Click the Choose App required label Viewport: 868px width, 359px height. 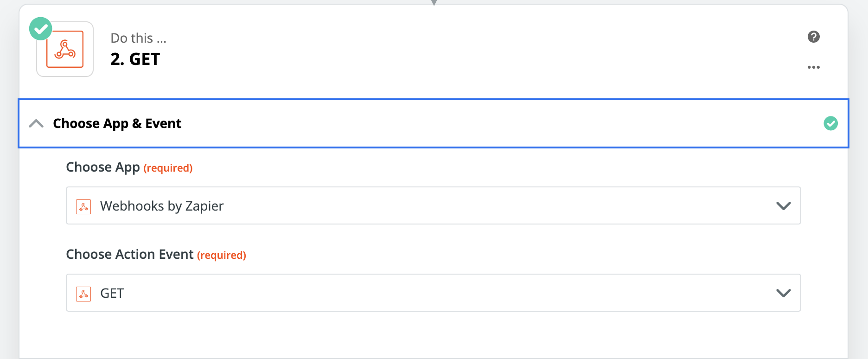129,167
